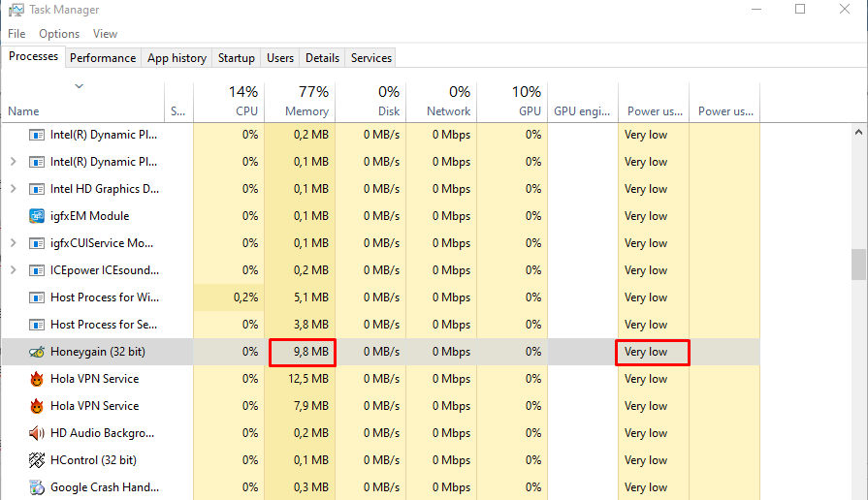Maximize the Task Manager window

800,9
